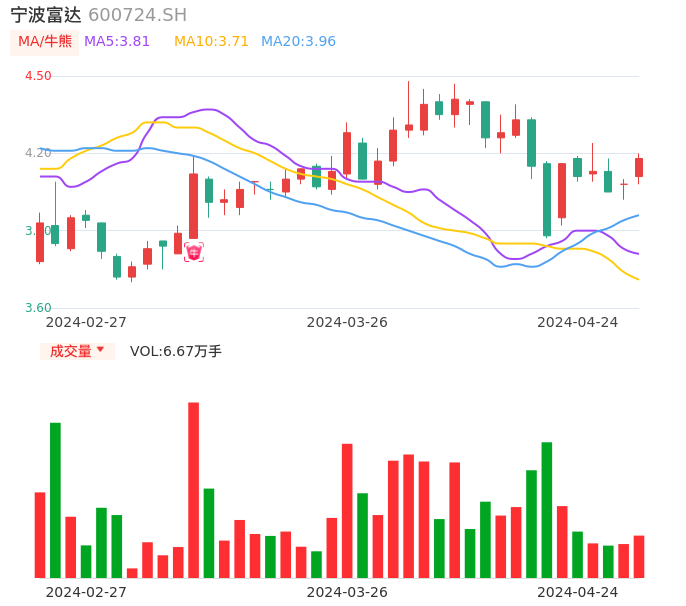Viewport: 686px width, 606px height.
Task: Click the 600724.SH stock code
Action: pyautogui.click(x=137, y=15)
